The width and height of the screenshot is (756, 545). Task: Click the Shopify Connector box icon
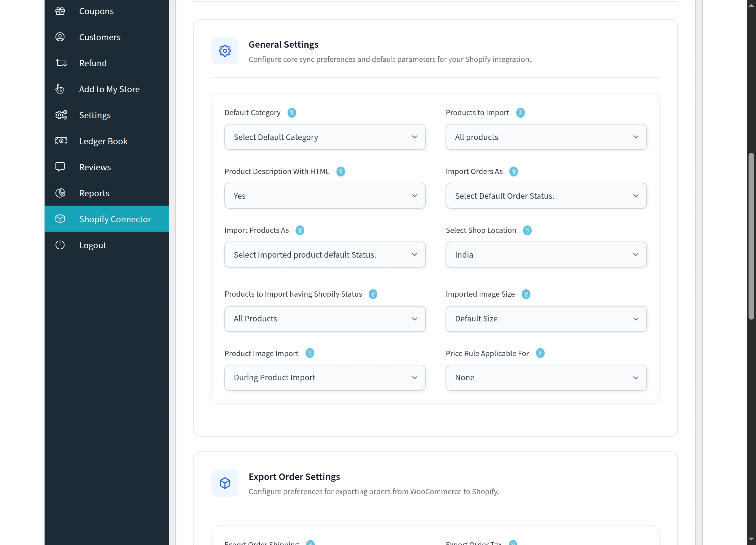point(60,219)
